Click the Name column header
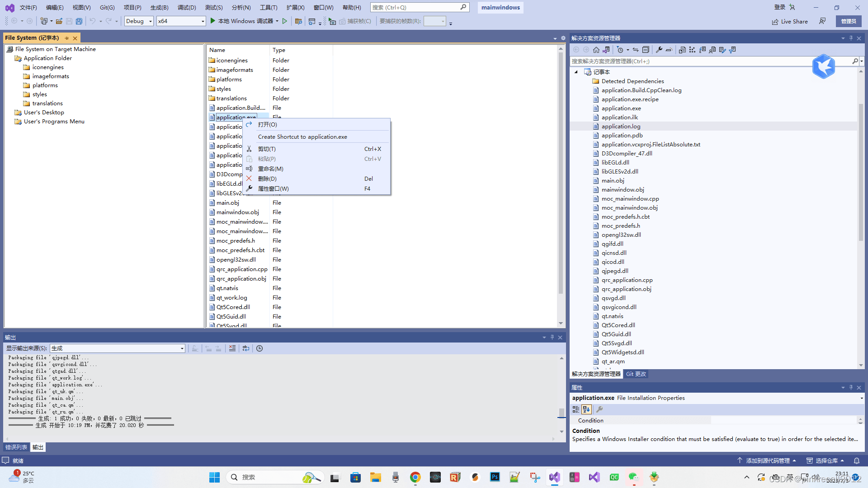This screenshot has height=488, width=868. coord(238,50)
